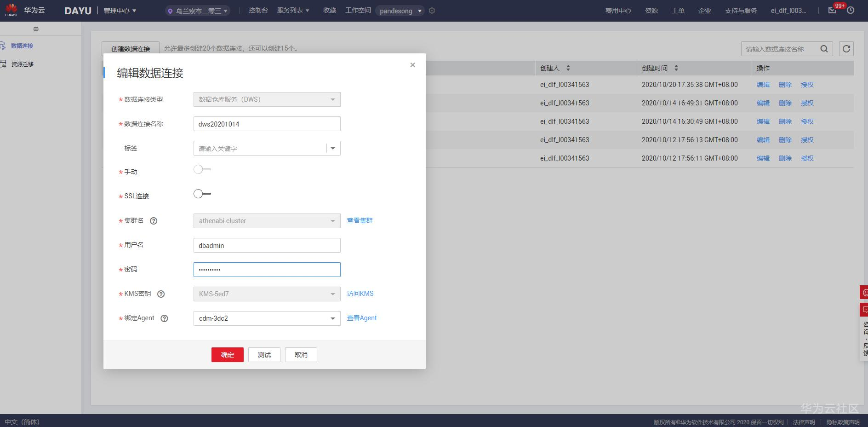Click the 数据连接名称 input field
The height and width of the screenshot is (427, 868).
click(267, 124)
